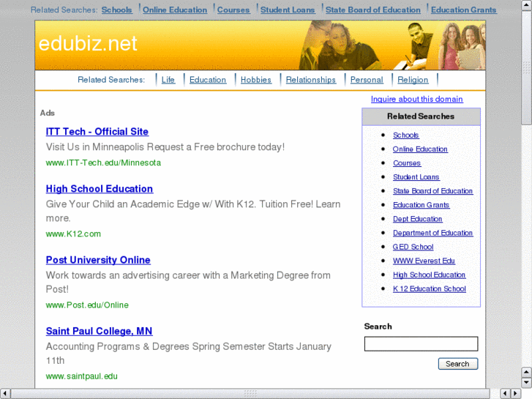This screenshot has width=532, height=399.
Task: Open Post University Online ad
Action: click(x=98, y=260)
